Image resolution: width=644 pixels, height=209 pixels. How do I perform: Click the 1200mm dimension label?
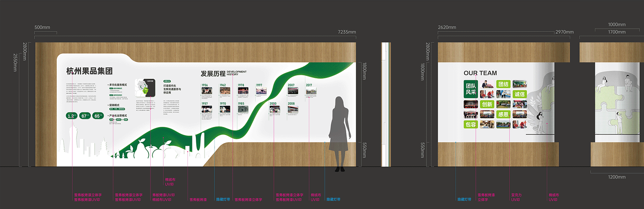point(617,177)
